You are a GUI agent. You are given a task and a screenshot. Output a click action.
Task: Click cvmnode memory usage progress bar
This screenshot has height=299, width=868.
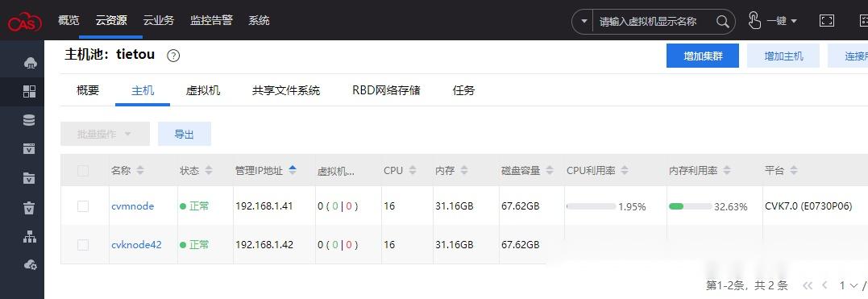(690, 206)
